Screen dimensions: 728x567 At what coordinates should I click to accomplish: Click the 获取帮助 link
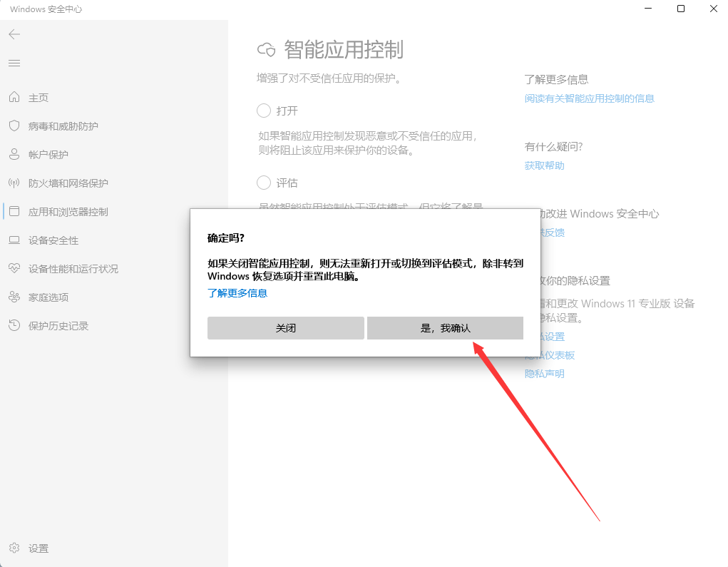[x=544, y=165]
